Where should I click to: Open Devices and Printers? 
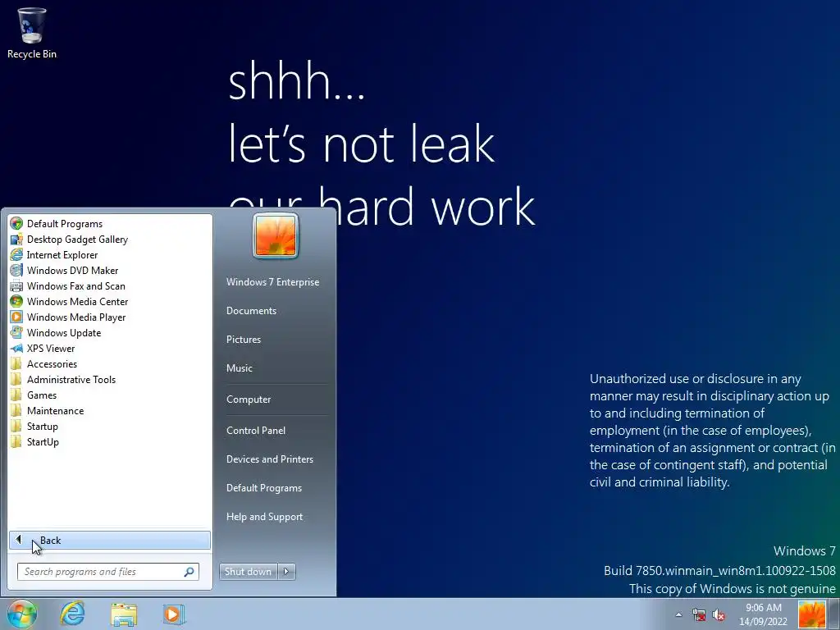(270, 459)
